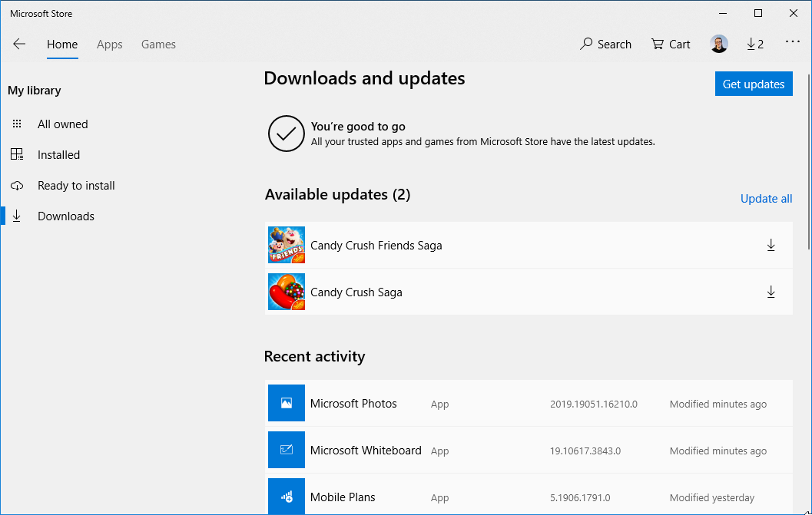Open the user account profile picture
The width and height of the screenshot is (812, 515).
(x=719, y=44)
